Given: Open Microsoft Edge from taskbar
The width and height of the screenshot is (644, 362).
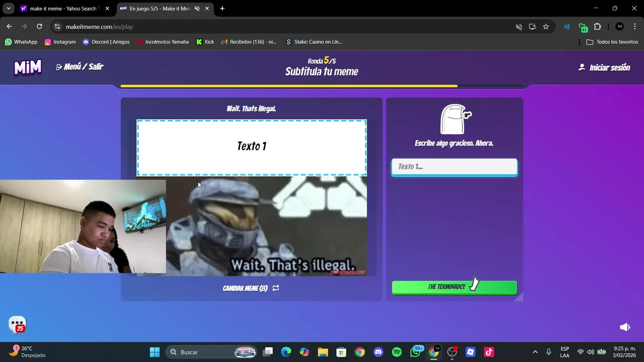Looking at the screenshot, I should point(286,352).
